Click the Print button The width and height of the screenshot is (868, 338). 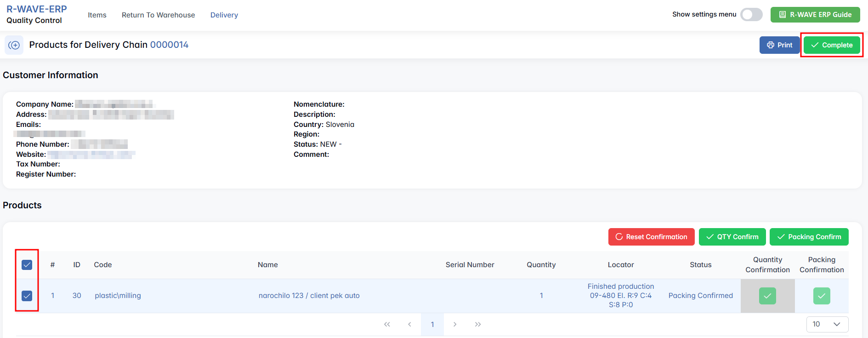click(x=779, y=45)
